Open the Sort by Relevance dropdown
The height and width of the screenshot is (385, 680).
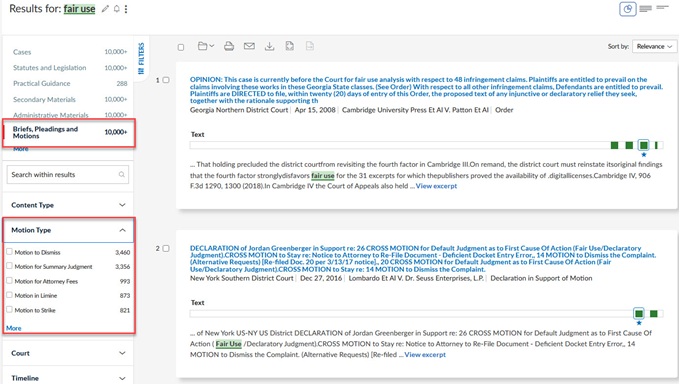(654, 46)
